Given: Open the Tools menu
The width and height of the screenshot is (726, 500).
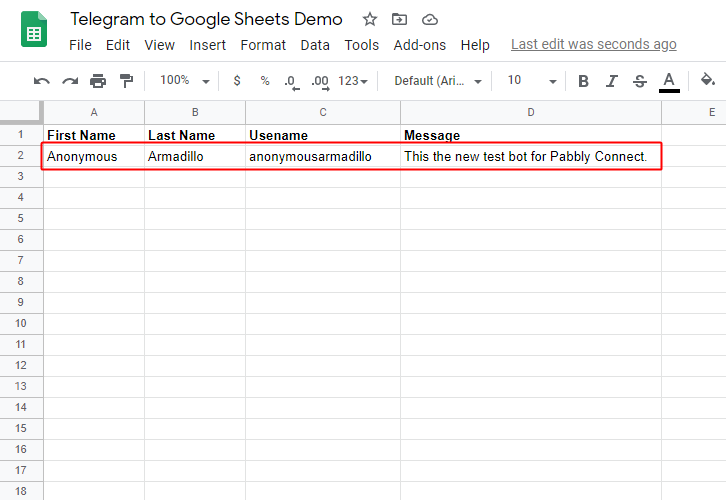Looking at the screenshot, I should point(362,45).
